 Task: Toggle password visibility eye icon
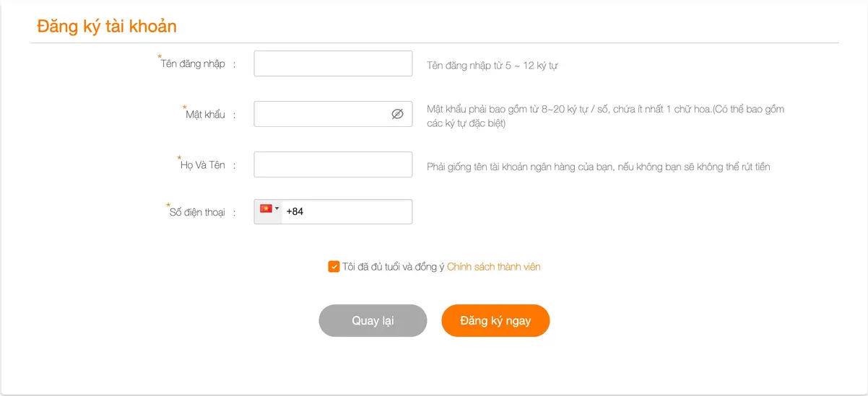397,114
